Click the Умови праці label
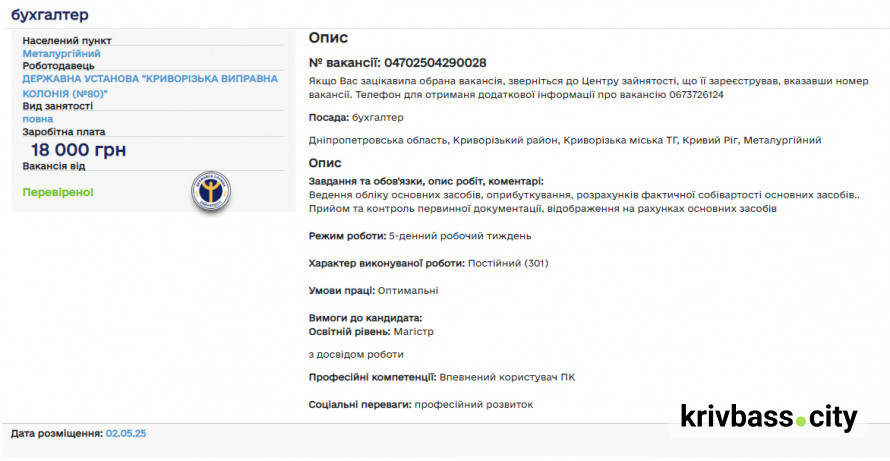 (x=342, y=290)
